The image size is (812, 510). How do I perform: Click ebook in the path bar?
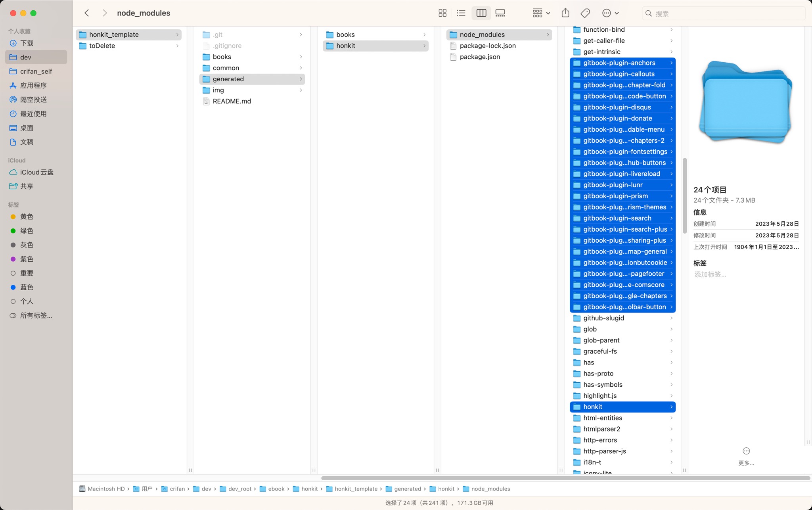point(276,489)
